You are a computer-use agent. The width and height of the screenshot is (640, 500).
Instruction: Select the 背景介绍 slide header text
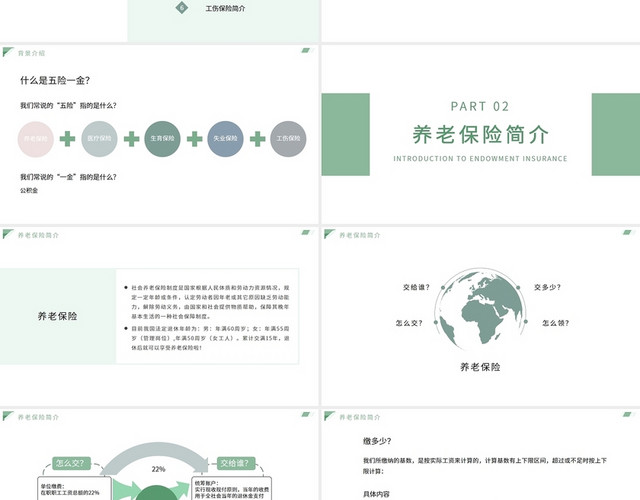point(31,53)
